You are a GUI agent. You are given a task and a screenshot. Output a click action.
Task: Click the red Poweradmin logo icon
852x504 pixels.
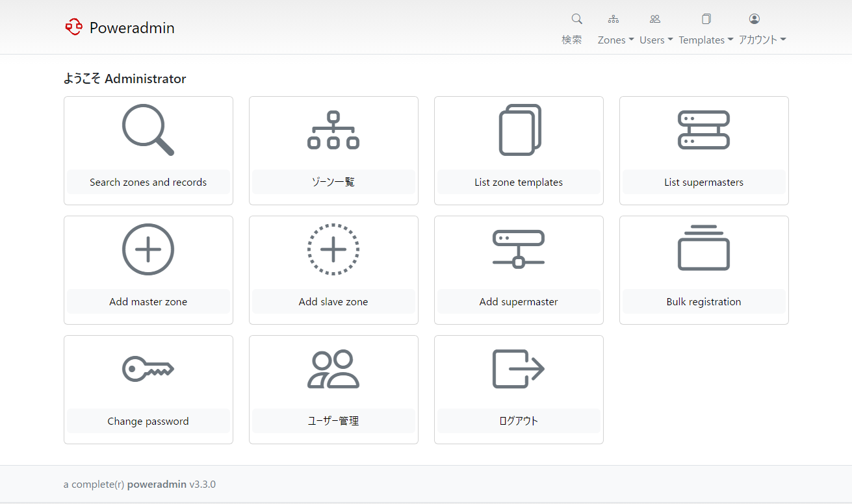(x=73, y=27)
